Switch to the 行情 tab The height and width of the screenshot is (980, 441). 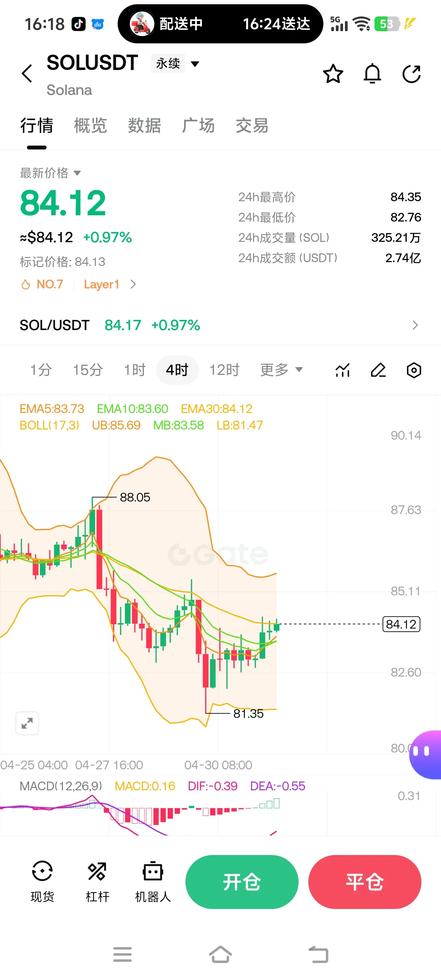[x=36, y=126]
